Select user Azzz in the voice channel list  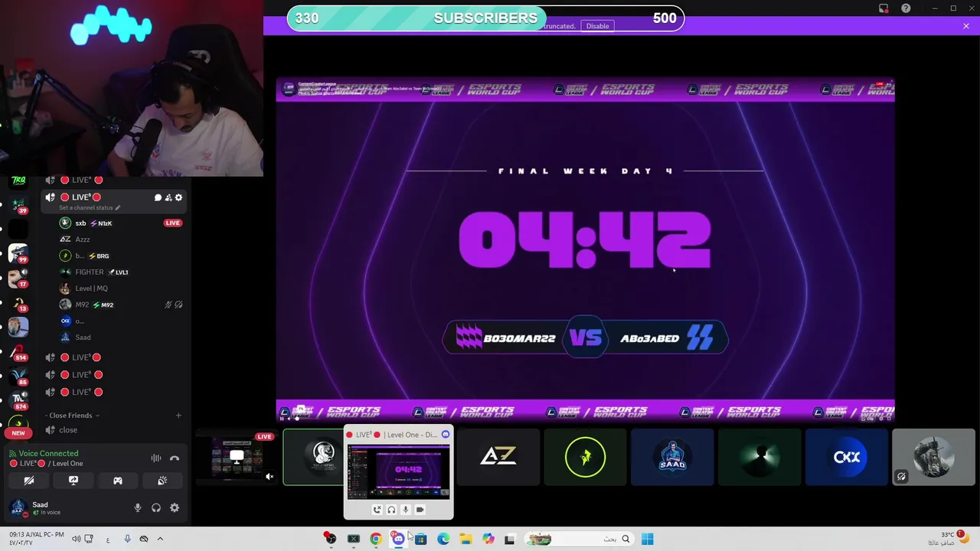click(121, 240)
